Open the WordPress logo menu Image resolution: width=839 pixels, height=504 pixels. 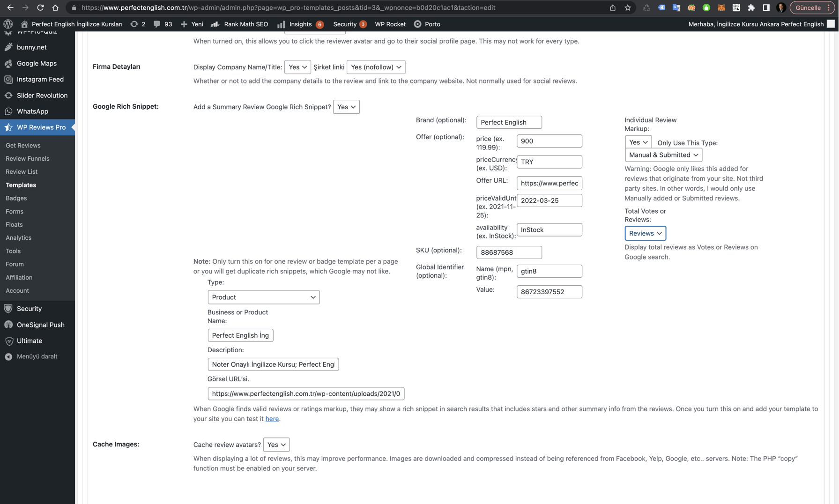coord(8,24)
